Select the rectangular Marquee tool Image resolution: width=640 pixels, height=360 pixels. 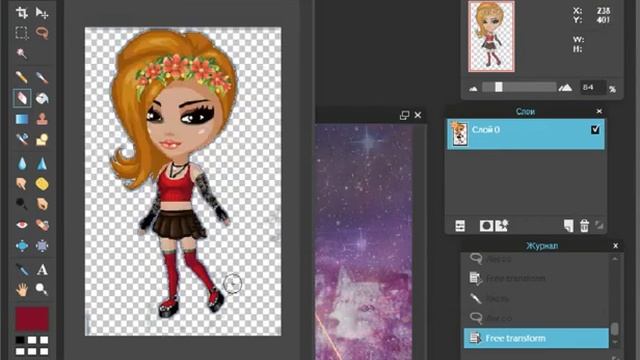click(22, 33)
